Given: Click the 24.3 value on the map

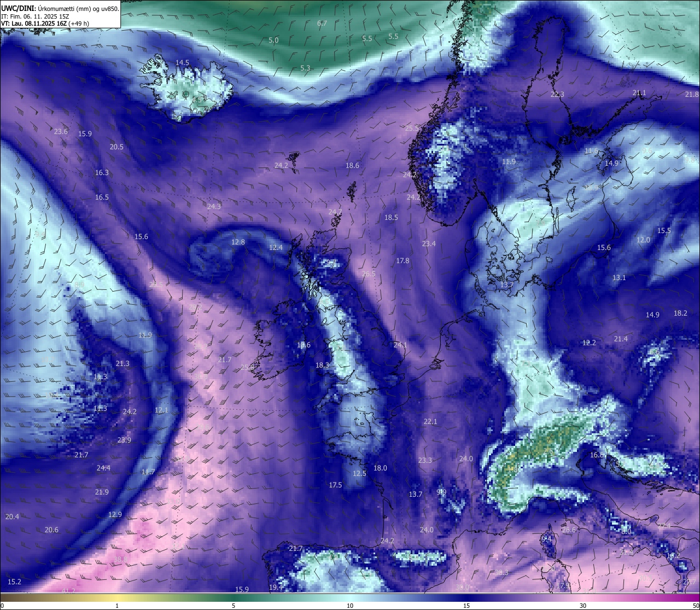Looking at the screenshot, I should 214,206.
